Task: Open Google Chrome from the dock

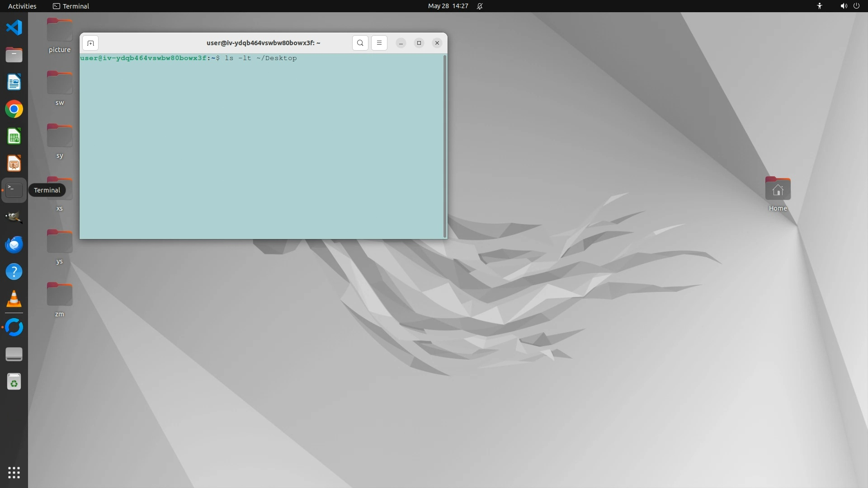Action: click(x=14, y=109)
